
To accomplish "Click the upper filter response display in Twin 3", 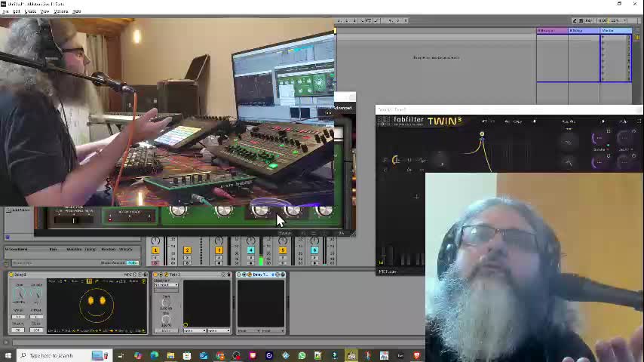I will pos(569,143).
